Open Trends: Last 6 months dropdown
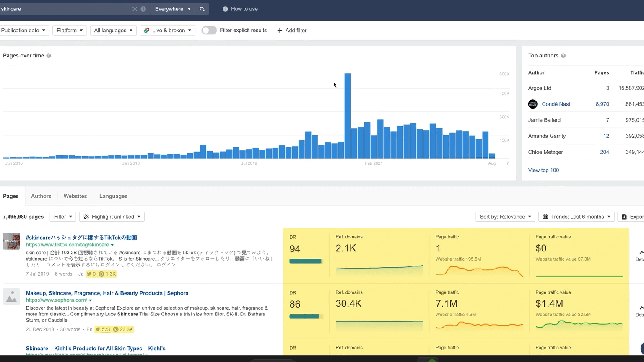The image size is (644, 362). click(x=576, y=217)
